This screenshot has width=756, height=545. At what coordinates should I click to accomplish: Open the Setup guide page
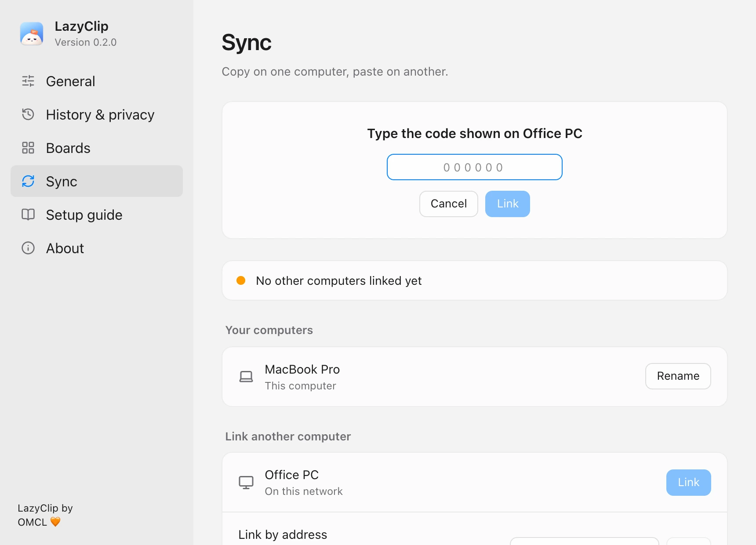pyautogui.click(x=97, y=214)
